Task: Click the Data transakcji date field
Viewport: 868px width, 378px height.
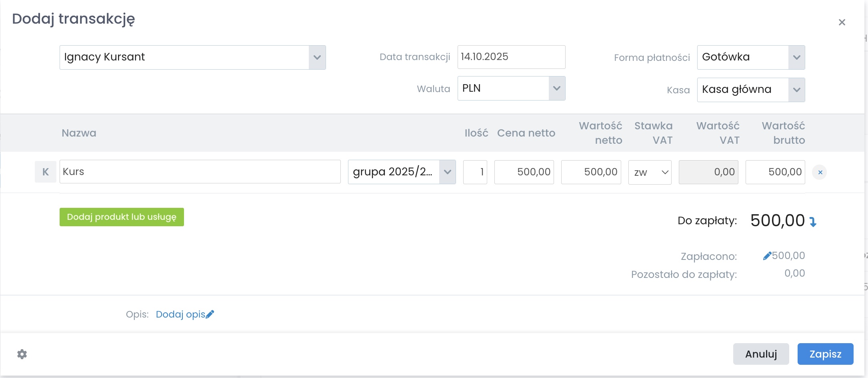Action: (511, 57)
